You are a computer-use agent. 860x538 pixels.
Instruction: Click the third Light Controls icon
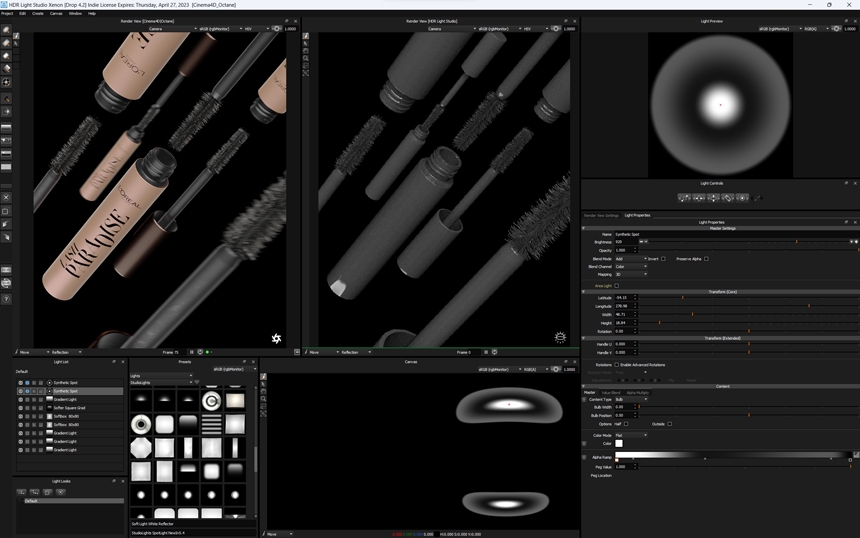pyautogui.click(x=713, y=198)
